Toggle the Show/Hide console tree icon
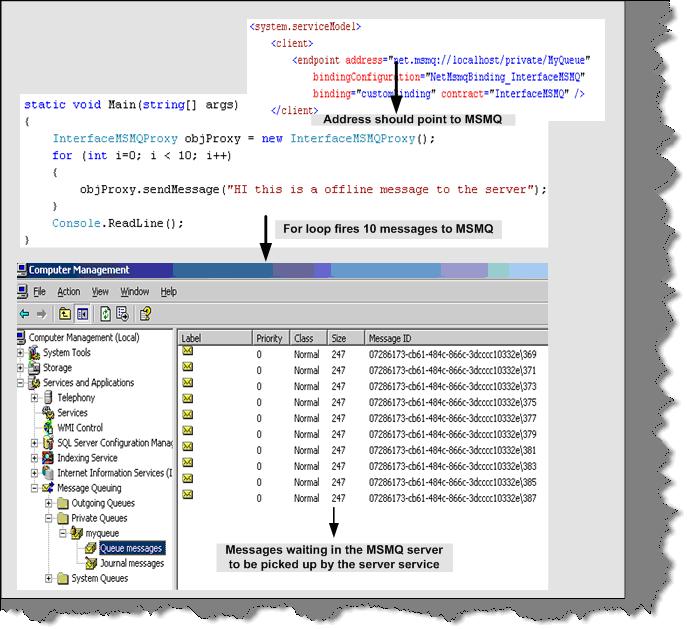This screenshot has width=687, height=629. click(x=82, y=314)
